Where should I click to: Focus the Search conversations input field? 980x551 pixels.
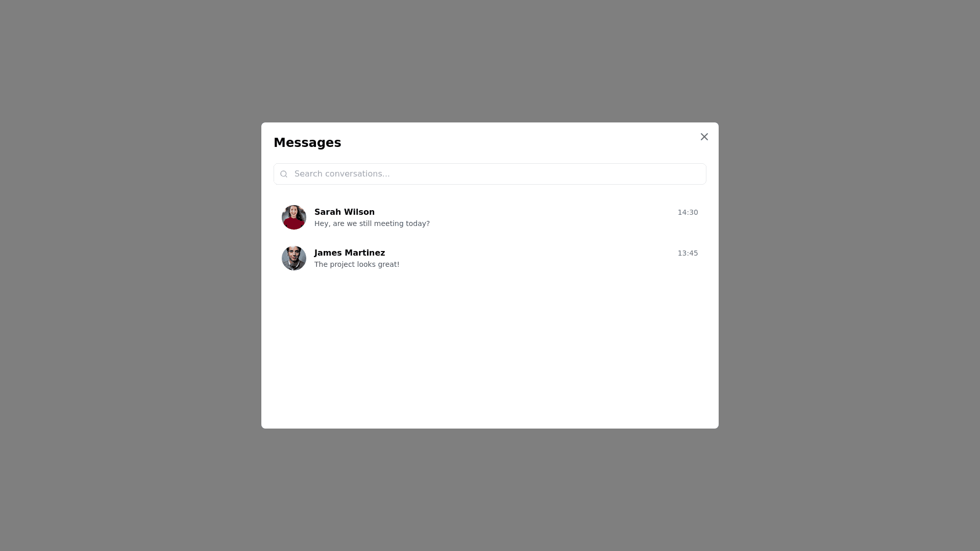[490, 174]
